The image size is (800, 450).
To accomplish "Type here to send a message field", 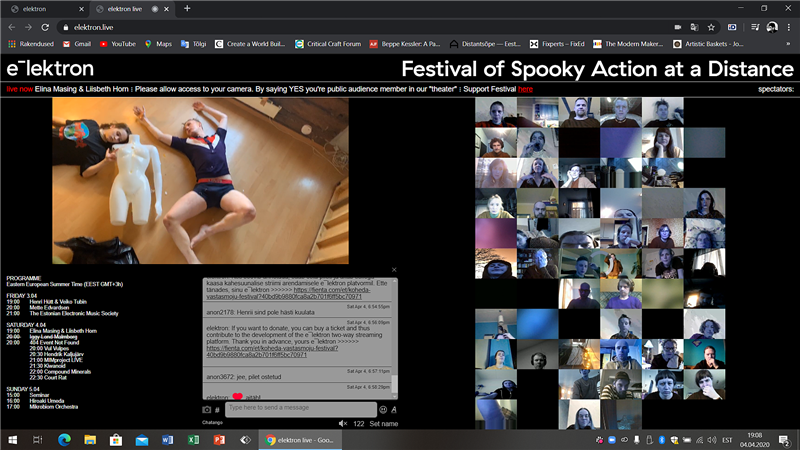I will coord(300,409).
